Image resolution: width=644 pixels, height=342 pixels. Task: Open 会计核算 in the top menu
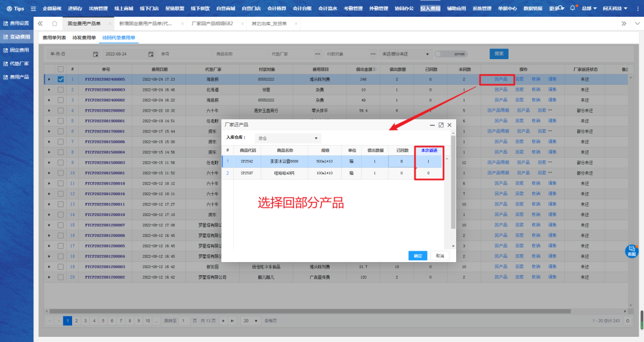[276, 8]
